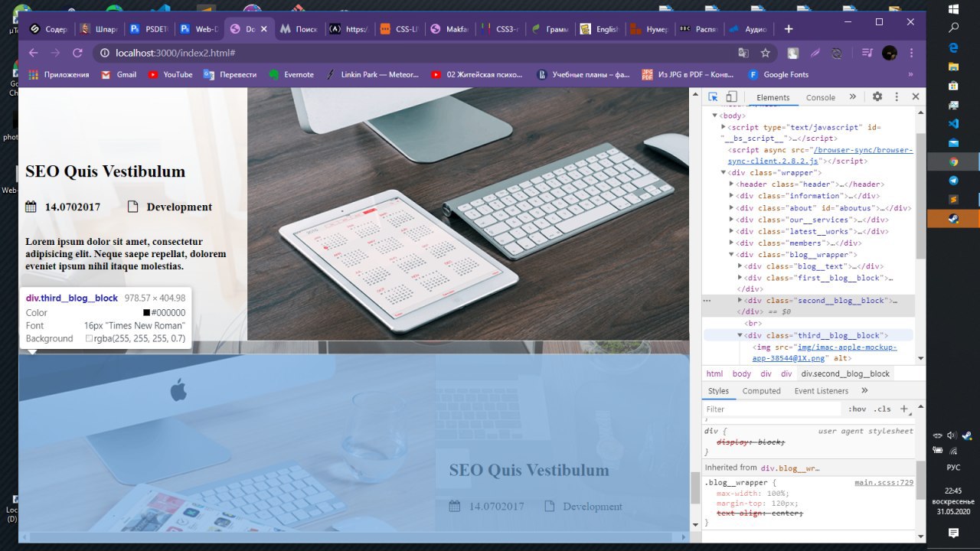980x551 pixels.
Task: Collapse the body element node
Action: (715, 116)
